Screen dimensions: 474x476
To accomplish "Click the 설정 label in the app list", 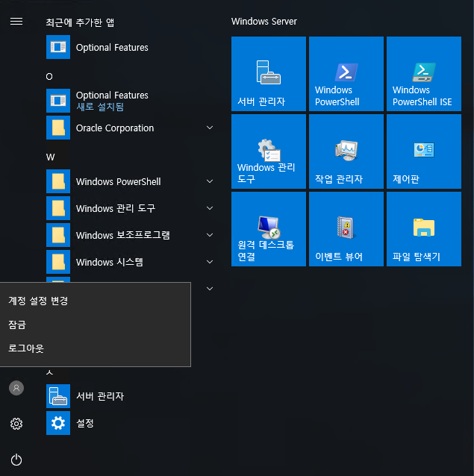I will pyautogui.click(x=84, y=423).
